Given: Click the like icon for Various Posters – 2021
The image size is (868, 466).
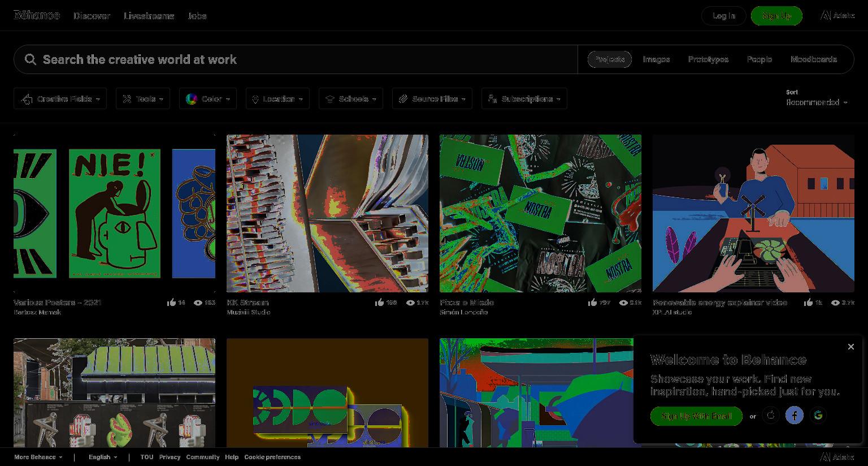Looking at the screenshot, I should coord(172,303).
